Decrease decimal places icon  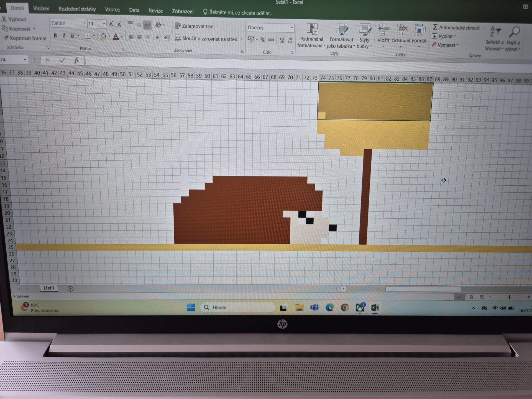point(290,41)
